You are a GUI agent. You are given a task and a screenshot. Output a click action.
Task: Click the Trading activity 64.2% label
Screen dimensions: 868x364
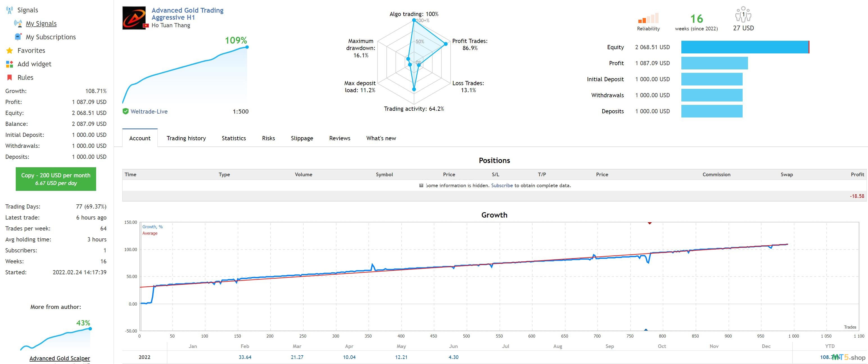(x=414, y=108)
